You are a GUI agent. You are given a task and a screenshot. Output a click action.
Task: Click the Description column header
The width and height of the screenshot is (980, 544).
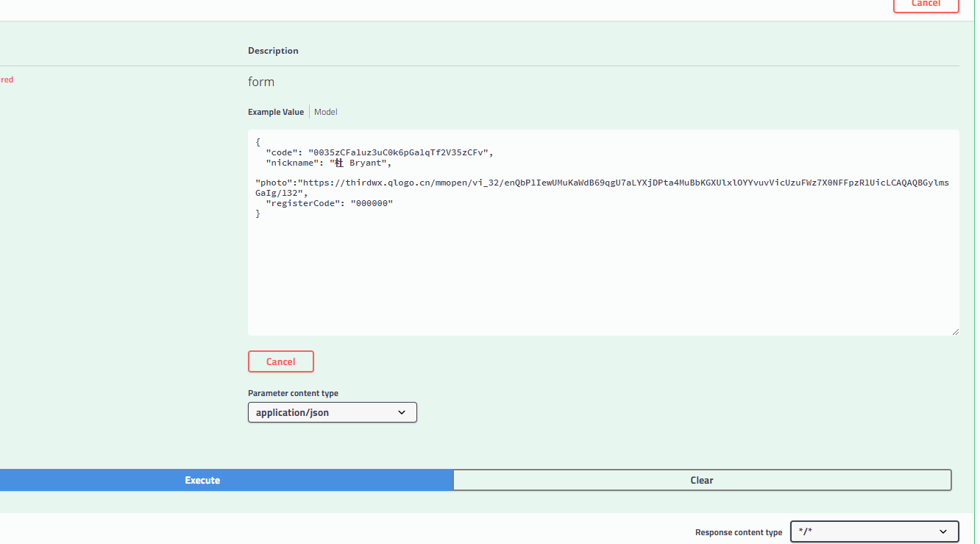point(273,51)
